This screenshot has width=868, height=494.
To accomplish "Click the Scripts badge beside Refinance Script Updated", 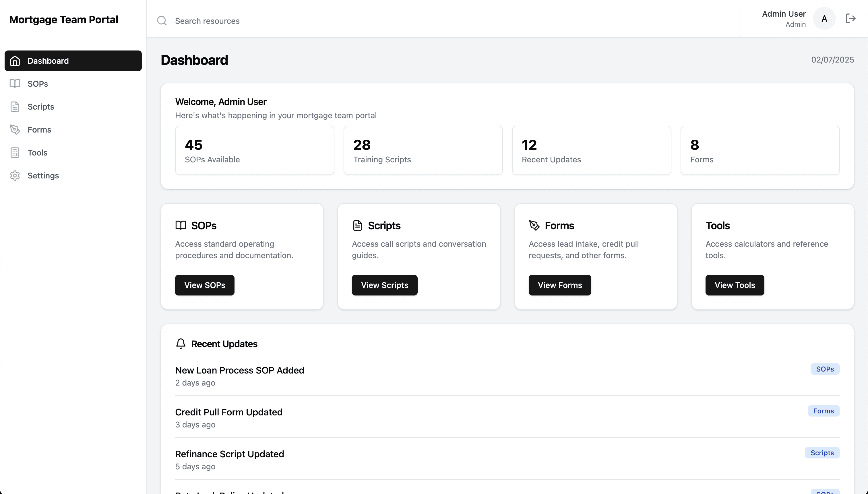I will pyautogui.click(x=822, y=453).
